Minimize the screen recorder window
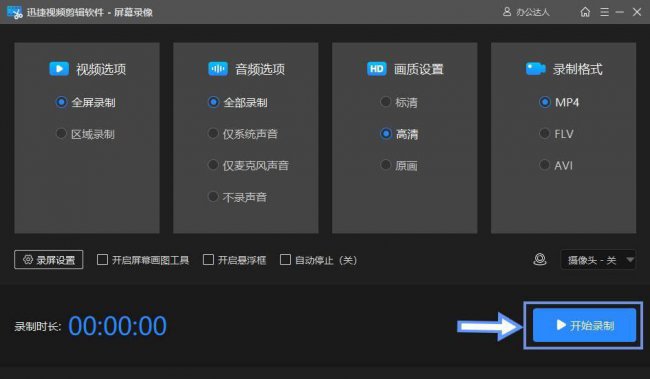 (x=620, y=12)
